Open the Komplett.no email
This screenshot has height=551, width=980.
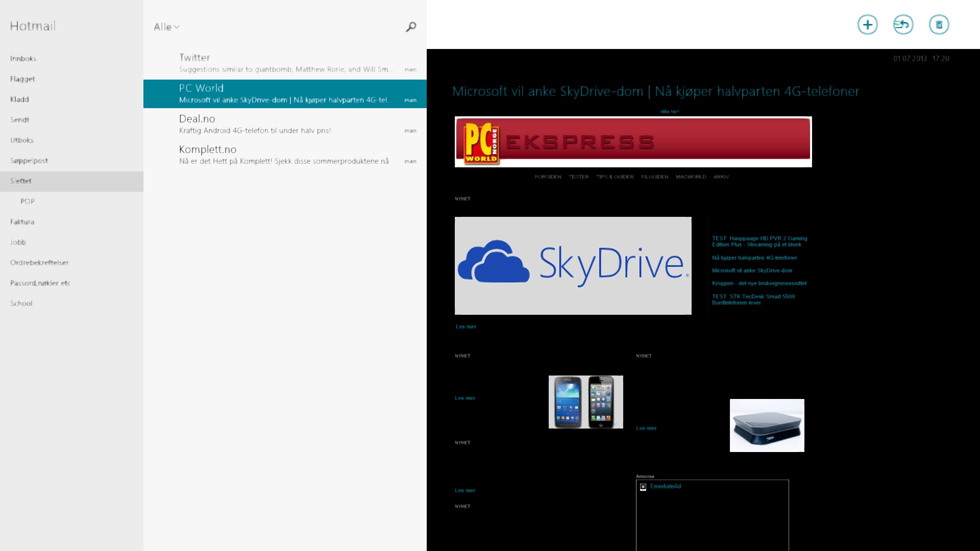(x=285, y=155)
